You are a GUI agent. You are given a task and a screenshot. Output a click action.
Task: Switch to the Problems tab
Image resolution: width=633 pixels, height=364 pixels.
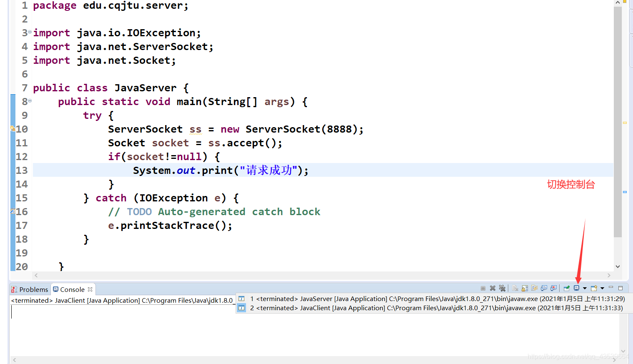point(30,289)
